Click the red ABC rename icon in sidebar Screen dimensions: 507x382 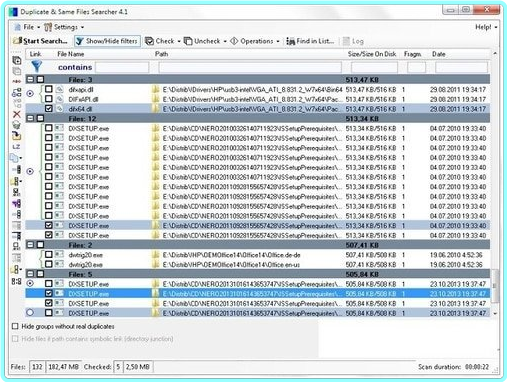pos(16,81)
